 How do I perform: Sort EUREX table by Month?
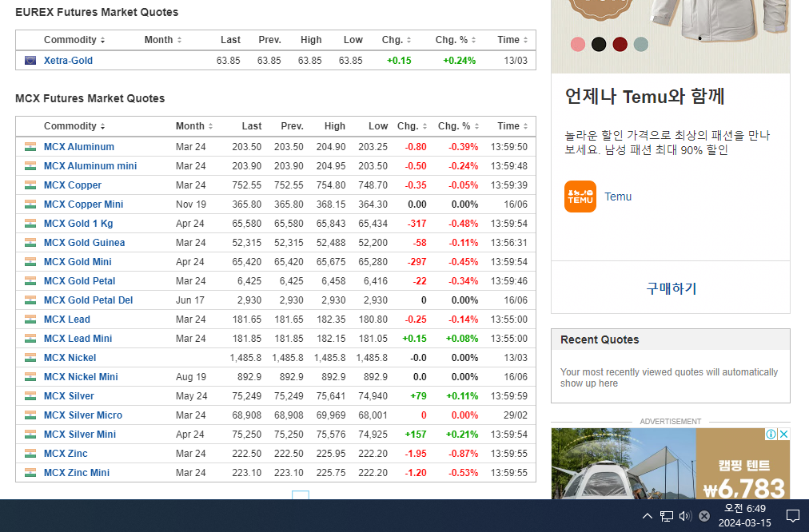(163, 40)
